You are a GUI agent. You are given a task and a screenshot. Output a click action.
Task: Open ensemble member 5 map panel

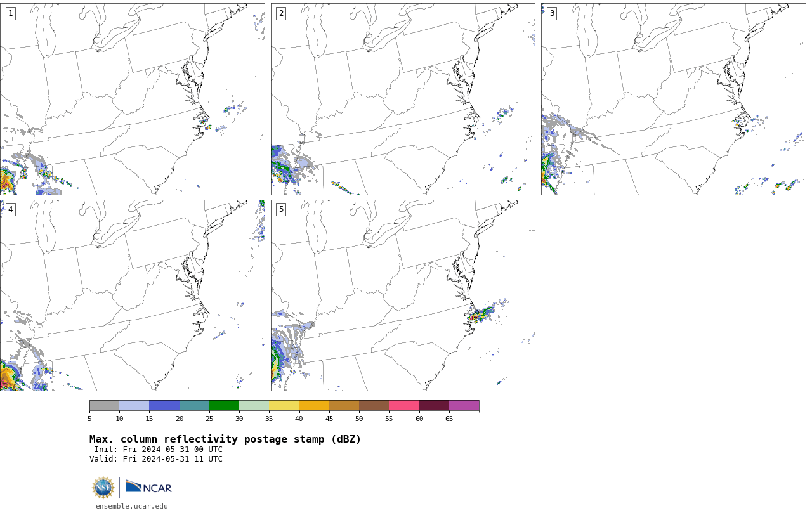[403, 295]
